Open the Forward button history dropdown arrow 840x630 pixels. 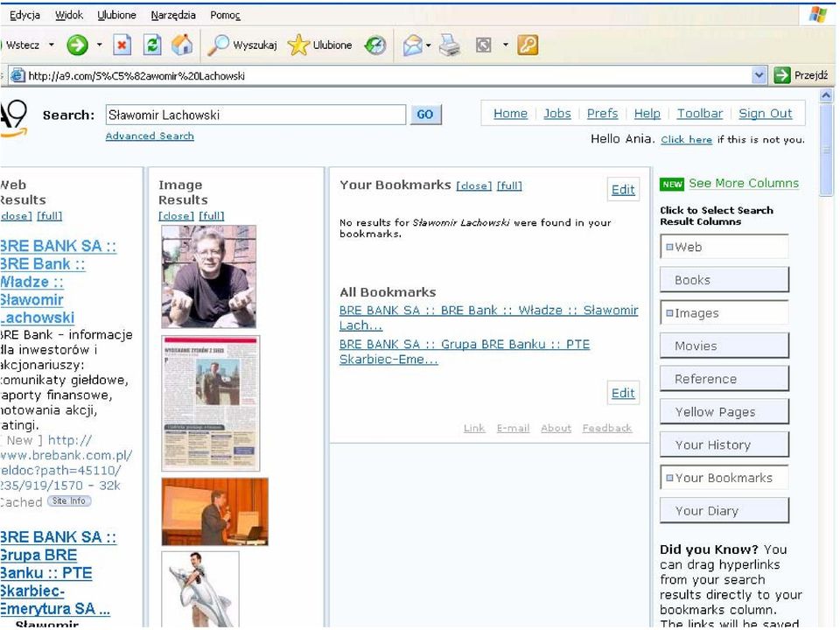[x=99, y=45]
